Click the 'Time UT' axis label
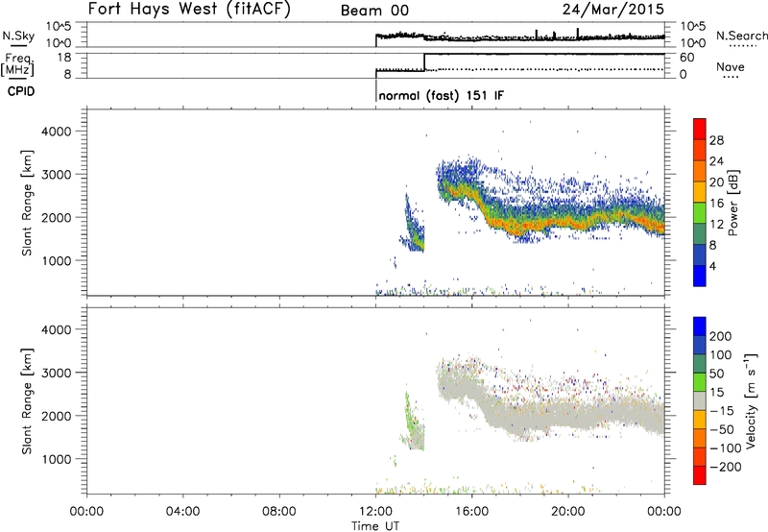The height and width of the screenshot is (532, 768). pos(375,525)
